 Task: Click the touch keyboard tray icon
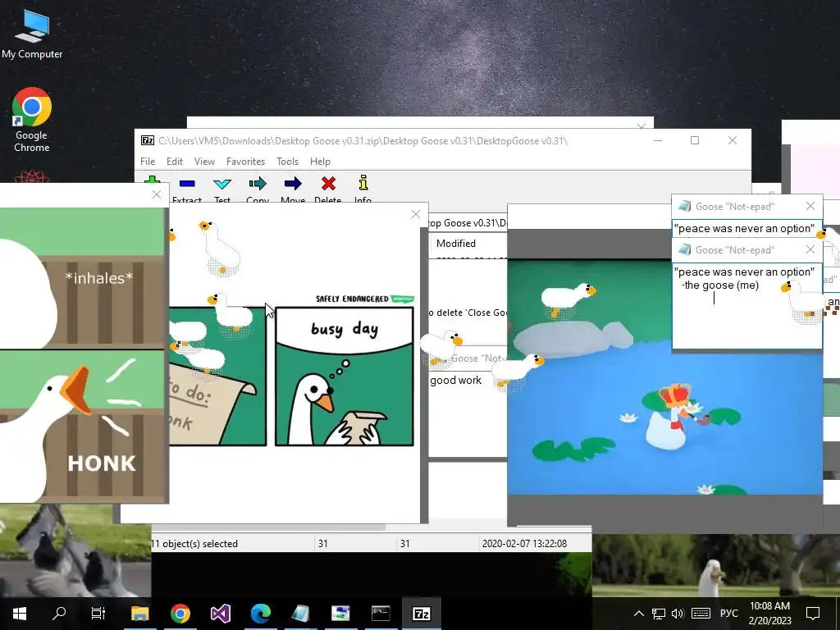pyautogui.click(x=701, y=614)
